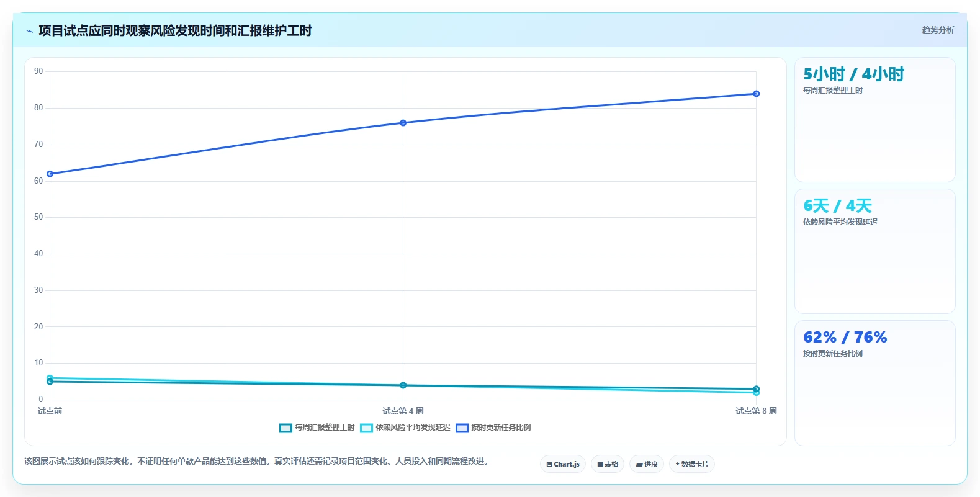Click the 按时更新任务比例 card caption
980x497 pixels.
pyautogui.click(x=833, y=354)
